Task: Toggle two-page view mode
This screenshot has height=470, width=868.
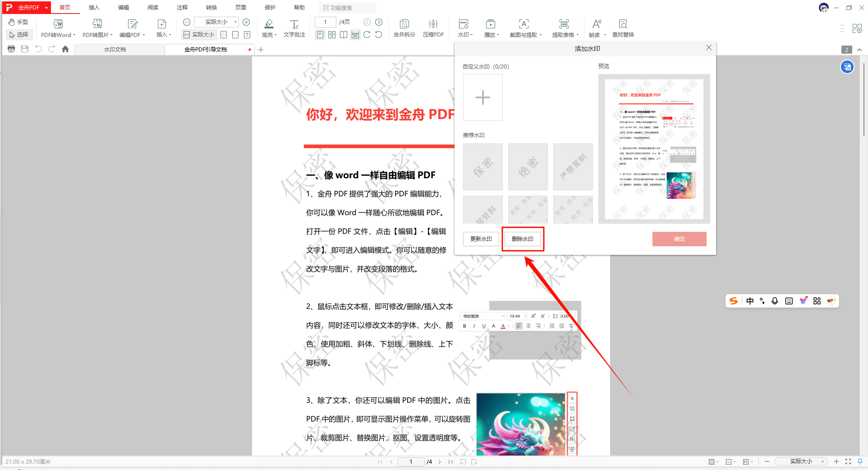Action: click(x=332, y=34)
